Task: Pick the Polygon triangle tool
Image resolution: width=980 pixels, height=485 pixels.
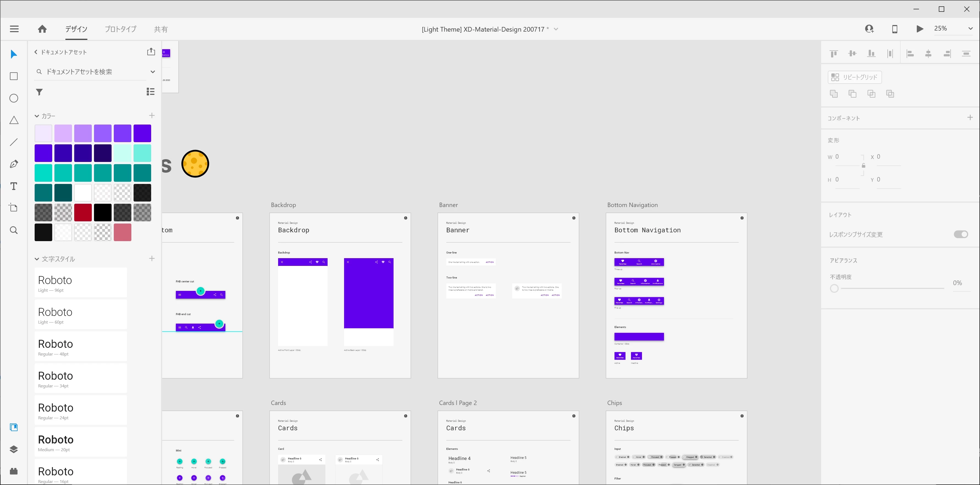Action: point(14,120)
